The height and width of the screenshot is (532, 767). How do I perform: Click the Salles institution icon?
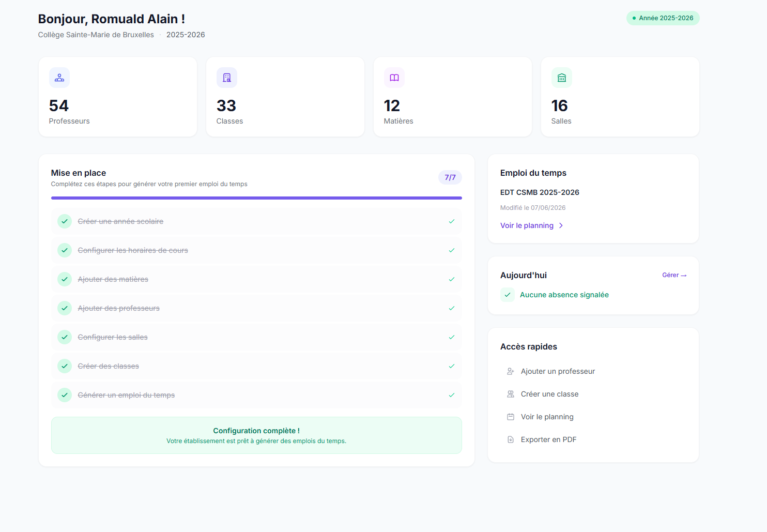562,78
